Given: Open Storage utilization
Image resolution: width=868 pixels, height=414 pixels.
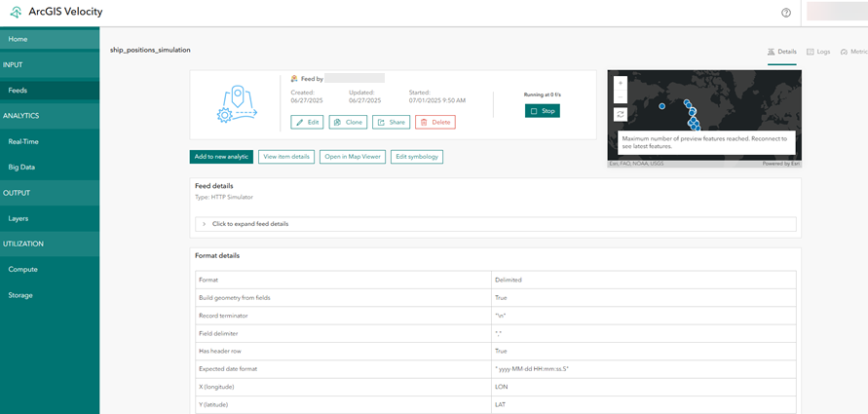Looking at the screenshot, I should click(x=50, y=295).
